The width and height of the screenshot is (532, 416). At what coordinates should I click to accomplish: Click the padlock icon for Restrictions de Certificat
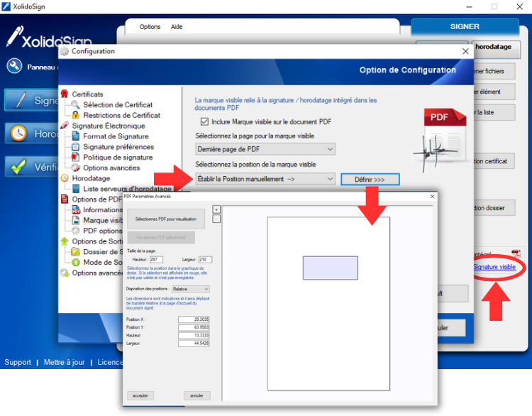click(x=76, y=115)
